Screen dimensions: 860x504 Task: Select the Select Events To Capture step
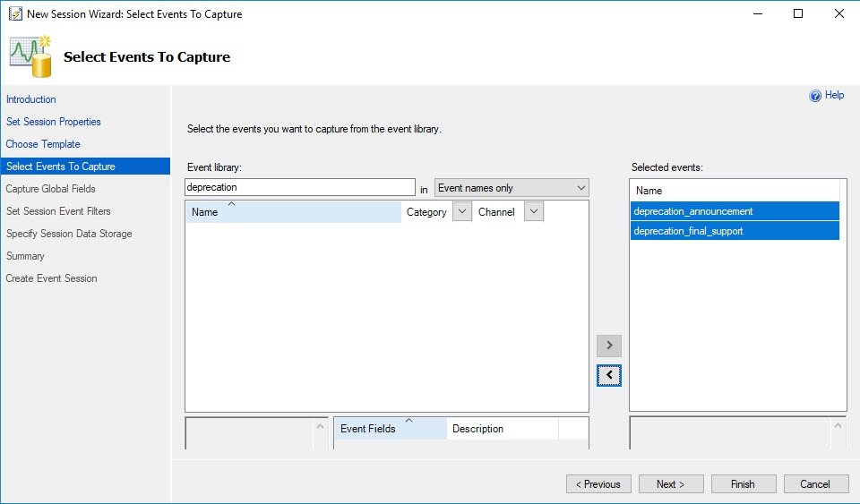pyautogui.click(x=86, y=166)
